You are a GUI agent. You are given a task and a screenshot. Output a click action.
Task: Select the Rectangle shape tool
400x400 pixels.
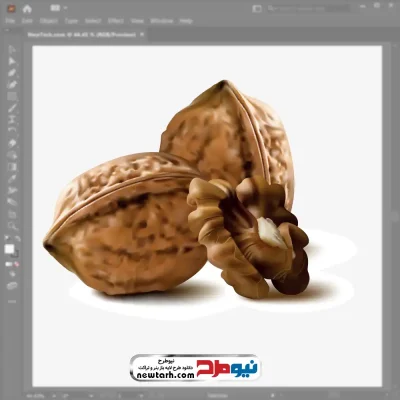pyautogui.click(x=12, y=96)
